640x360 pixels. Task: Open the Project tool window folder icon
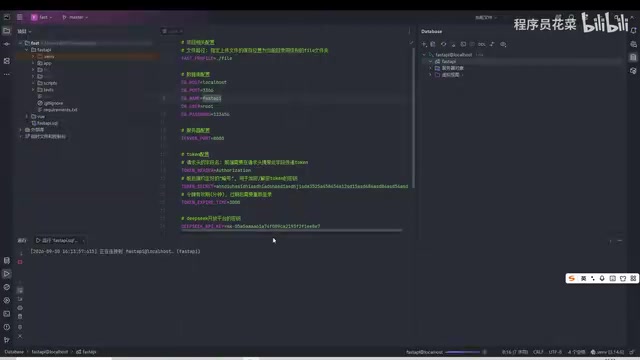[7, 31]
